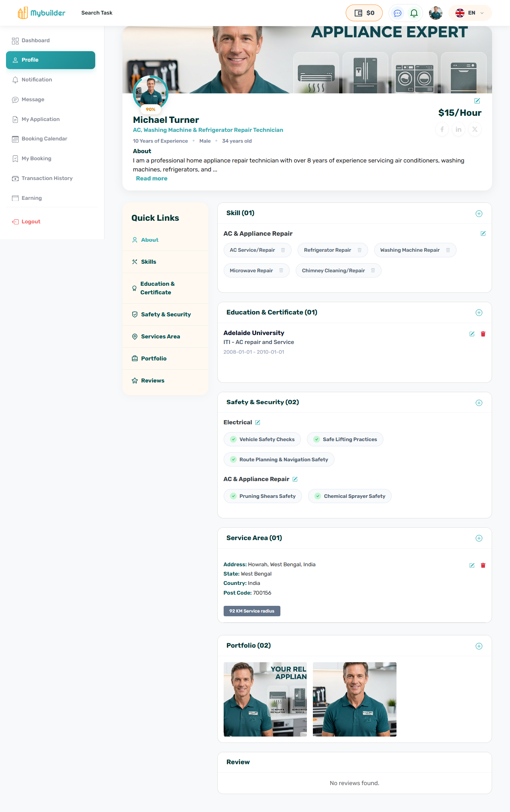Delete the Microwave Repair skill tag
The height and width of the screenshot is (812, 510).
tap(281, 270)
